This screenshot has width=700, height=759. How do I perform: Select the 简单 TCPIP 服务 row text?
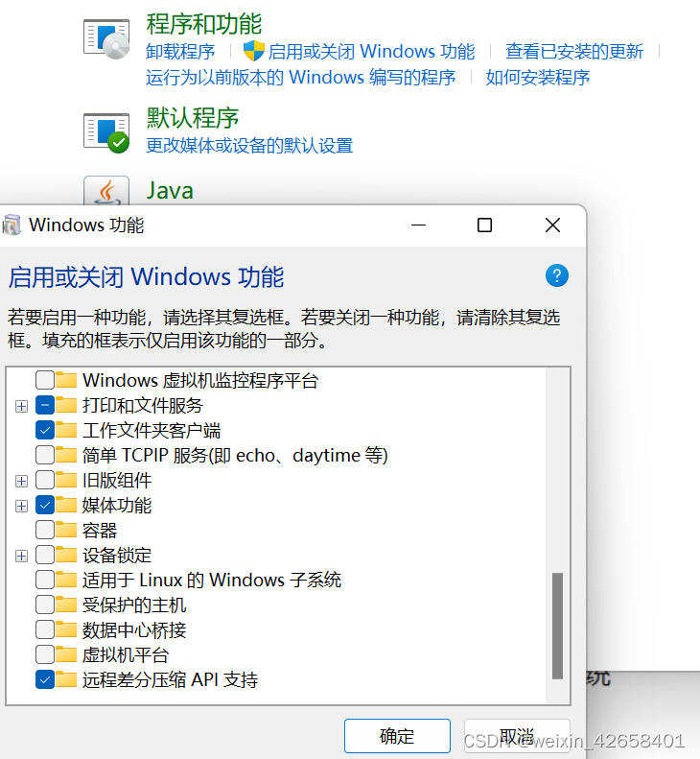tap(235, 455)
